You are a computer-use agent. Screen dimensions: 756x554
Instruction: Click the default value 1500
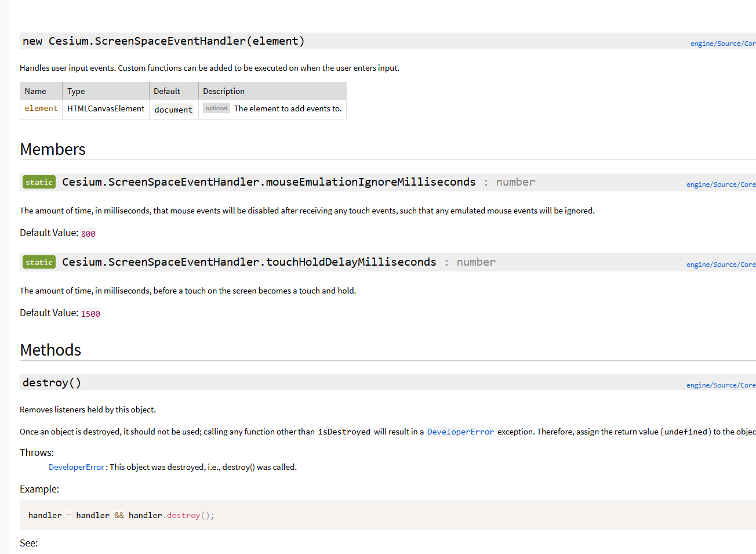[x=90, y=314]
